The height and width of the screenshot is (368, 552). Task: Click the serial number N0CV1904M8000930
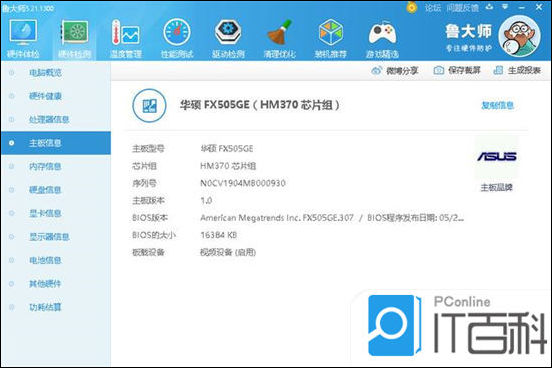(243, 183)
